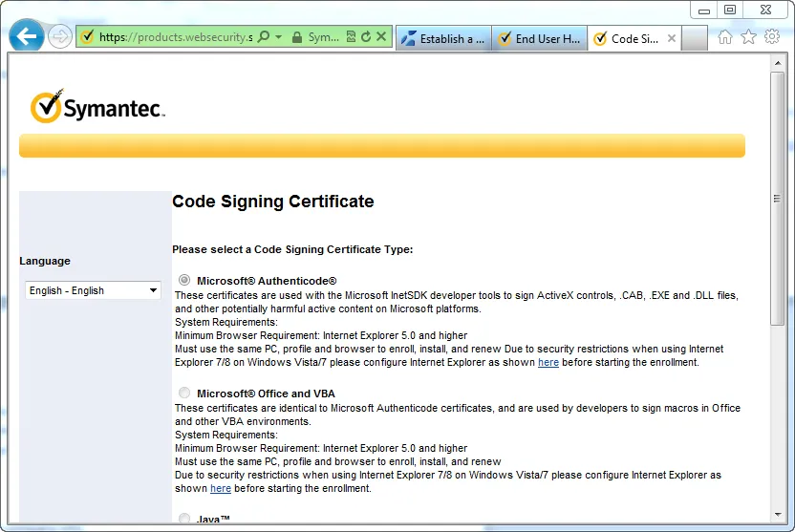Click the search magnifier in address bar
Image resolution: width=795 pixels, height=532 pixels.
tap(264, 37)
